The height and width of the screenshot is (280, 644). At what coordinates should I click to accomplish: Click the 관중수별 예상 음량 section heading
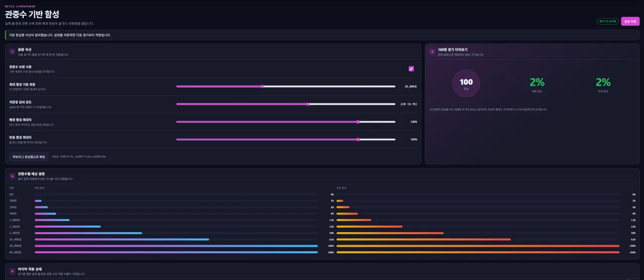coord(31,174)
